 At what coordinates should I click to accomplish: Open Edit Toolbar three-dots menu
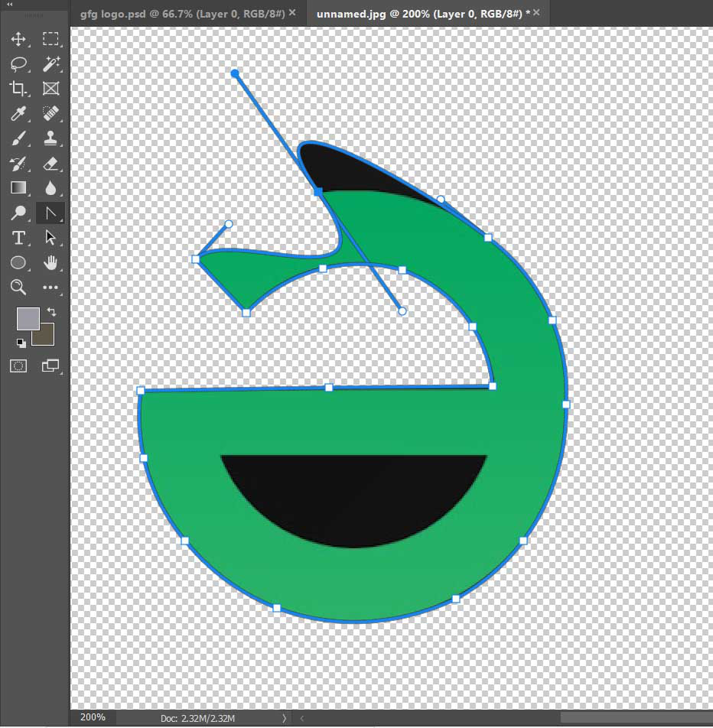50,288
